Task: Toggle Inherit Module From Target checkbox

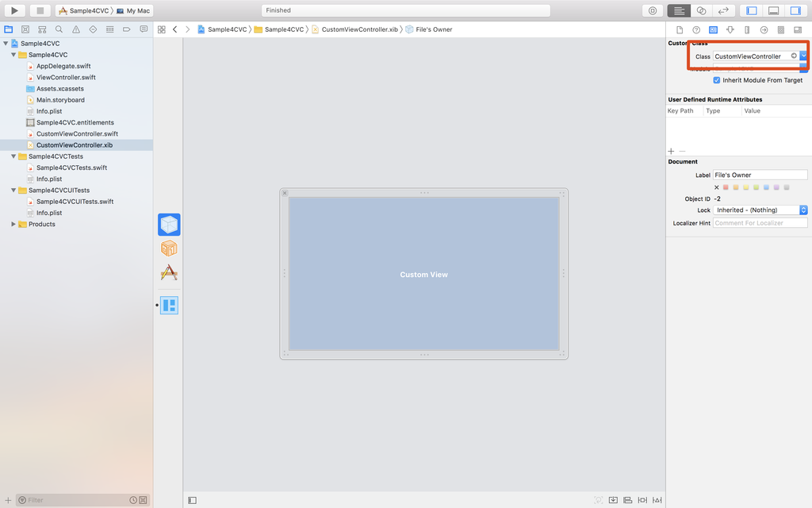Action: pos(717,80)
